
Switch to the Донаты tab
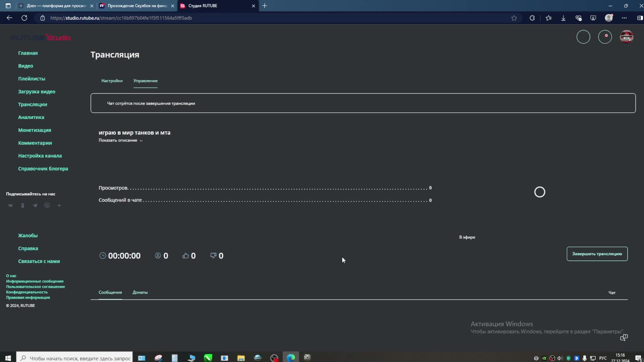tap(140, 292)
